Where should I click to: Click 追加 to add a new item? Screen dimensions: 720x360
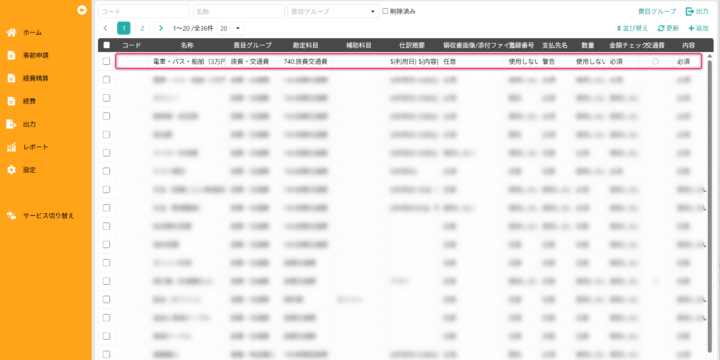click(698, 28)
